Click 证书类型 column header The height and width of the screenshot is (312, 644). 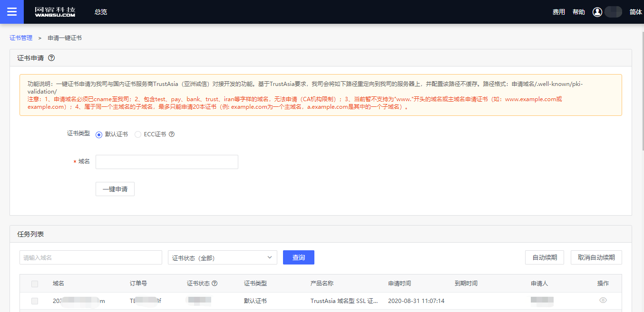[255, 284]
